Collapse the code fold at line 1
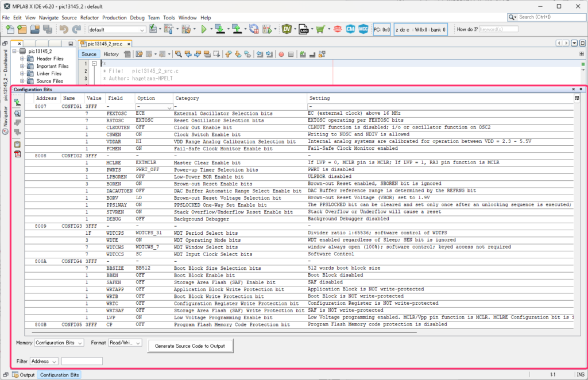Screen dimensions: 588x380 click(94, 64)
